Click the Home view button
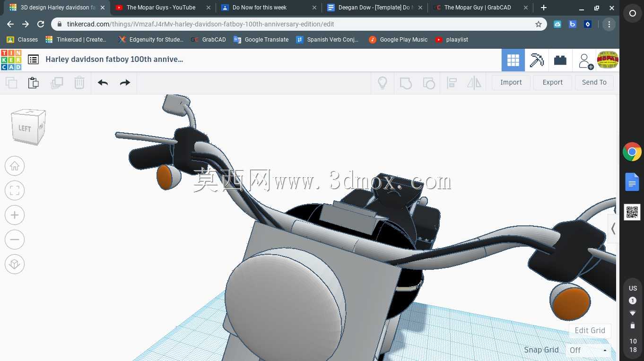The image size is (644, 361). 15,166
